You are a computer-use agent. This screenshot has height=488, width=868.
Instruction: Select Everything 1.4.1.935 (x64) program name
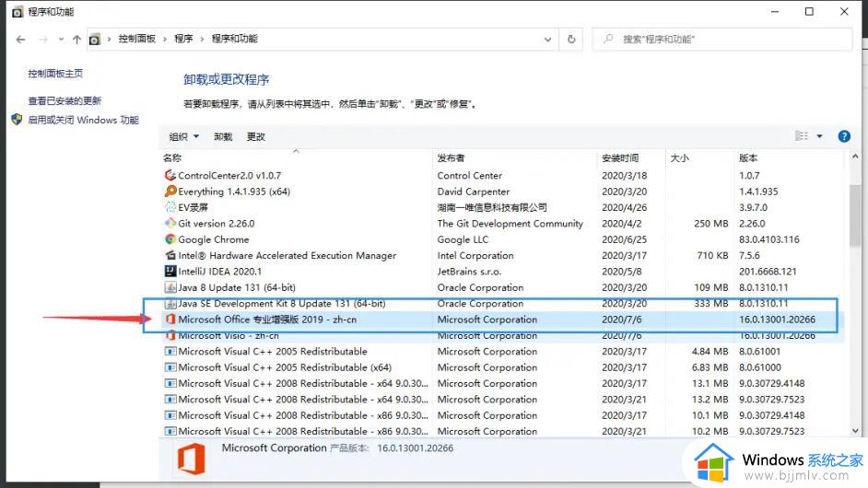point(234,191)
